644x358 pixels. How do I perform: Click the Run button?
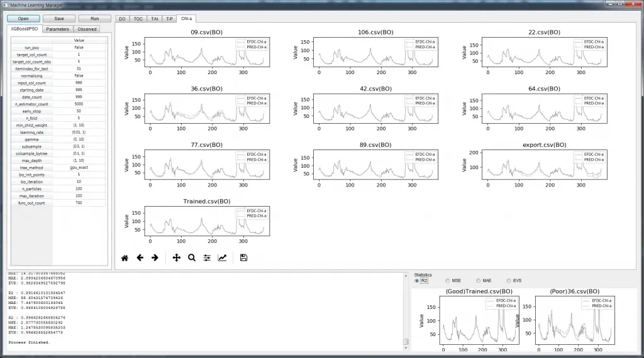click(x=94, y=18)
